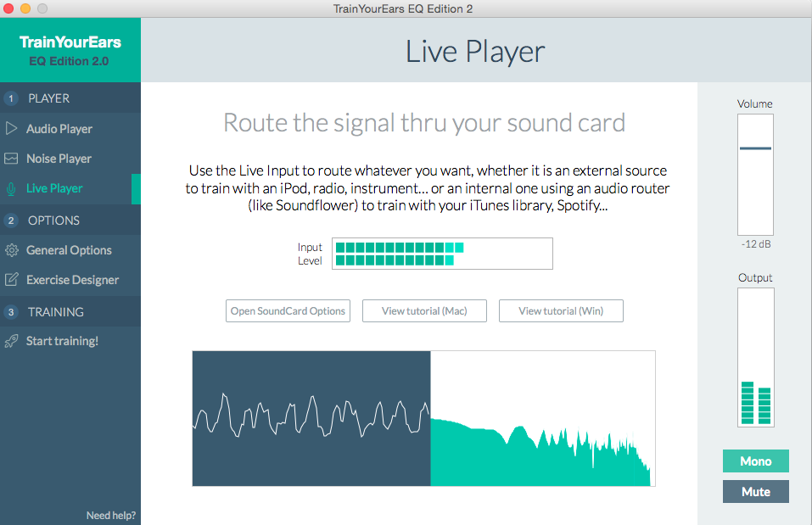Click the number 3 badge next to TRAINING
The height and width of the screenshot is (525, 812).
11,312
